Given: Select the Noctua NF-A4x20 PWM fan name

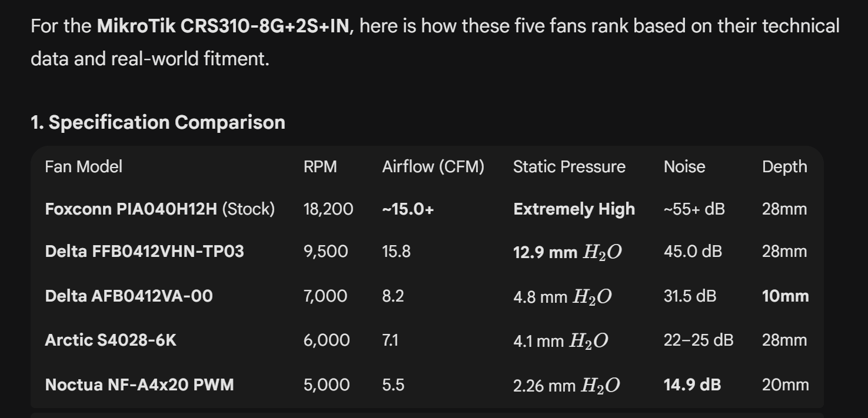Looking at the screenshot, I should (139, 384).
